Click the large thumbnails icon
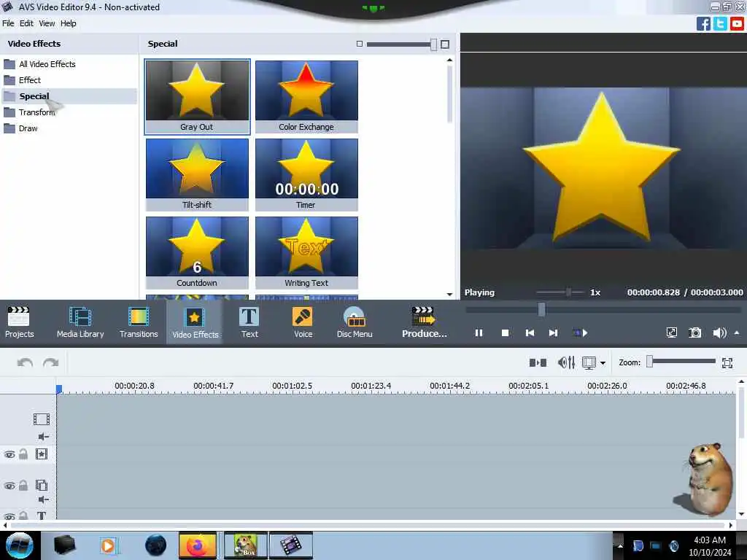The image size is (747, 560). pos(445,44)
